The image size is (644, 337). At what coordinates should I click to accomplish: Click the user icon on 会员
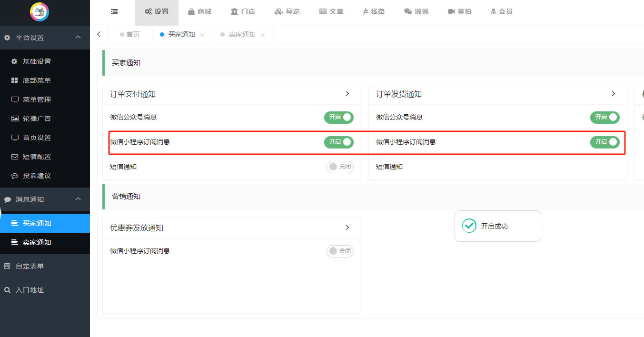click(494, 11)
